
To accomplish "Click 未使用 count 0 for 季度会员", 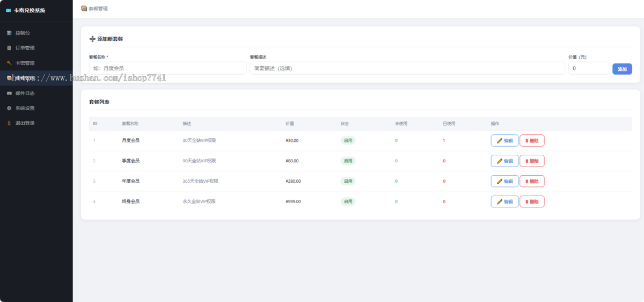I will click(396, 161).
